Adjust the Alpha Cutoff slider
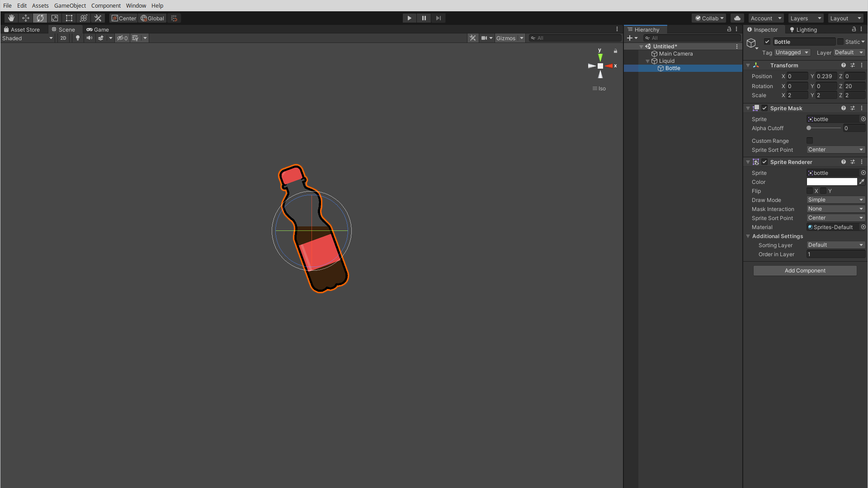 824,128
